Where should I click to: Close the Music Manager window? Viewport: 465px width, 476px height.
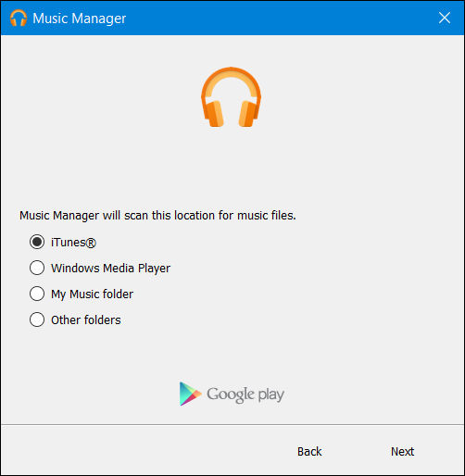[445, 18]
